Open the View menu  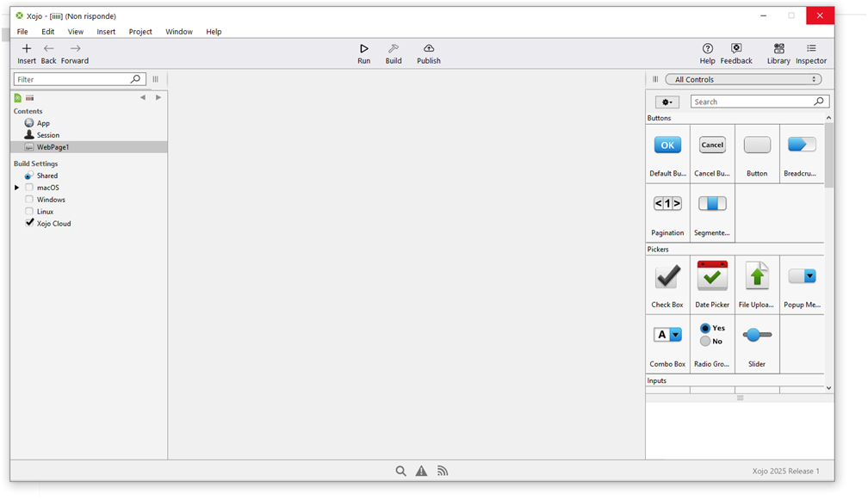[x=76, y=32]
